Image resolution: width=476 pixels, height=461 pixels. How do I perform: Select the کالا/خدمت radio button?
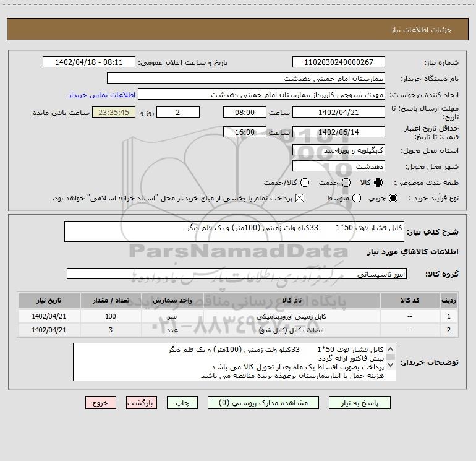305,183
